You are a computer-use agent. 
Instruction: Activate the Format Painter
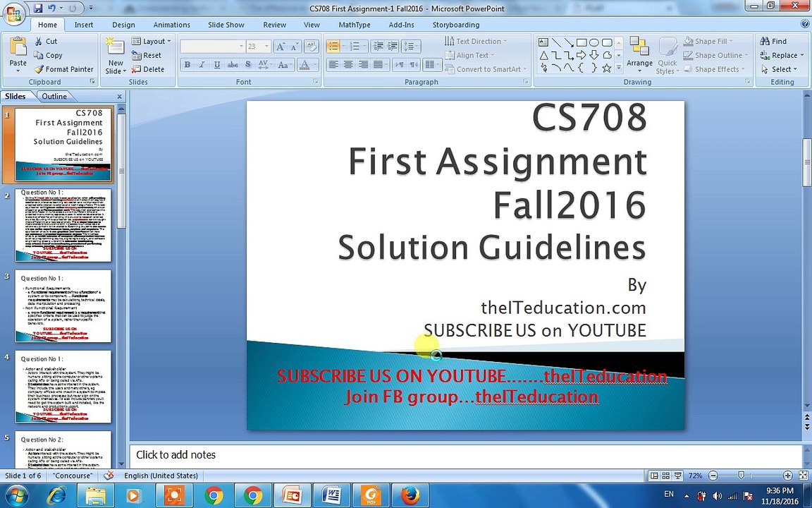click(63, 69)
